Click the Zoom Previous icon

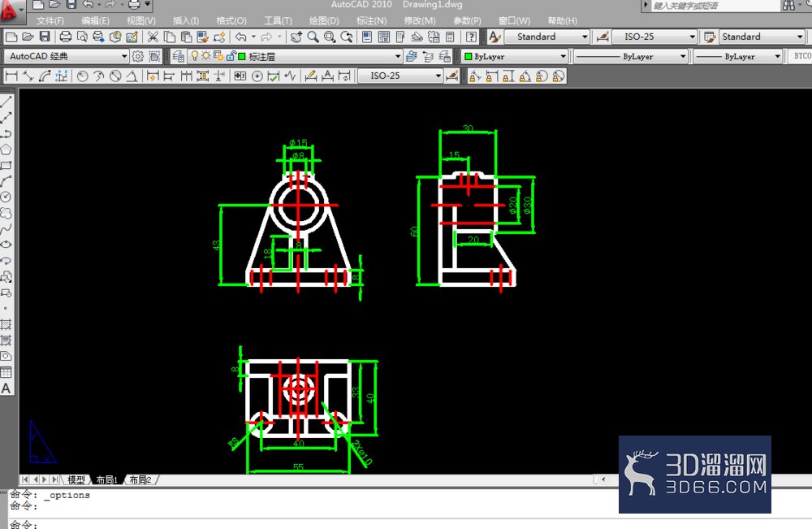tap(347, 37)
